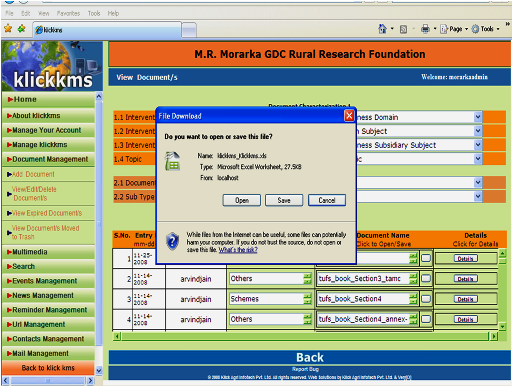Open Mail Management
The height and width of the screenshot is (386, 512).
point(48,353)
